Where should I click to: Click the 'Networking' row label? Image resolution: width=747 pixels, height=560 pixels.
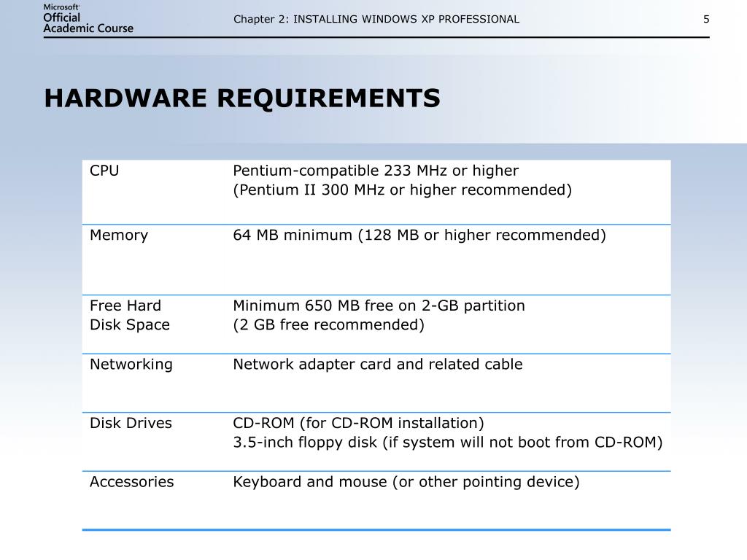[131, 365]
